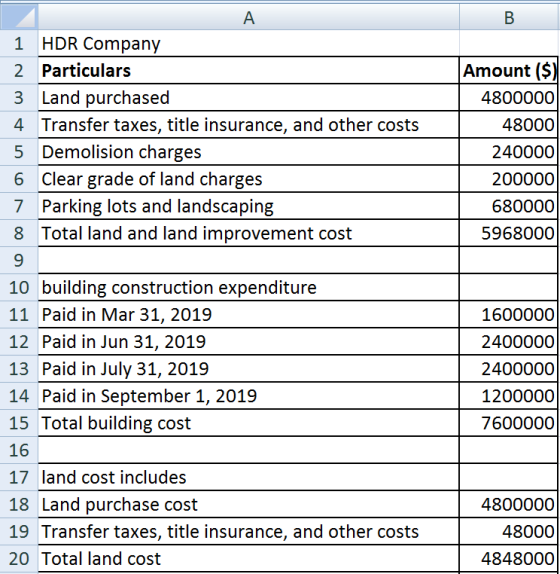Select the 48000 value in row 4
This screenshot has height=574, width=560.
click(509, 124)
